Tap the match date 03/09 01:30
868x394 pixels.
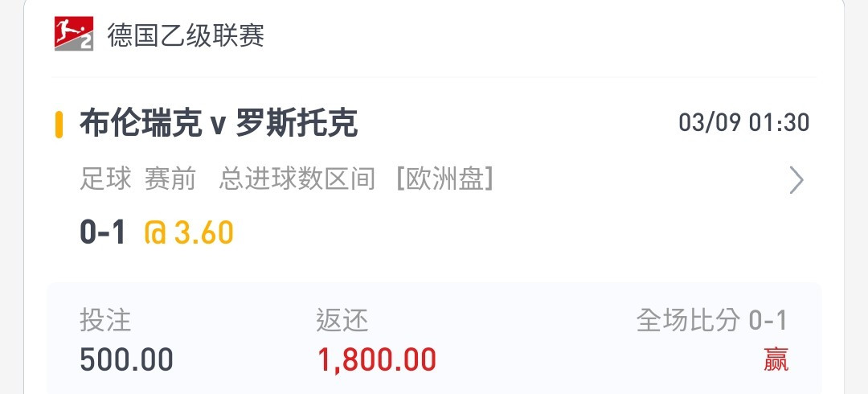coord(744,123)
